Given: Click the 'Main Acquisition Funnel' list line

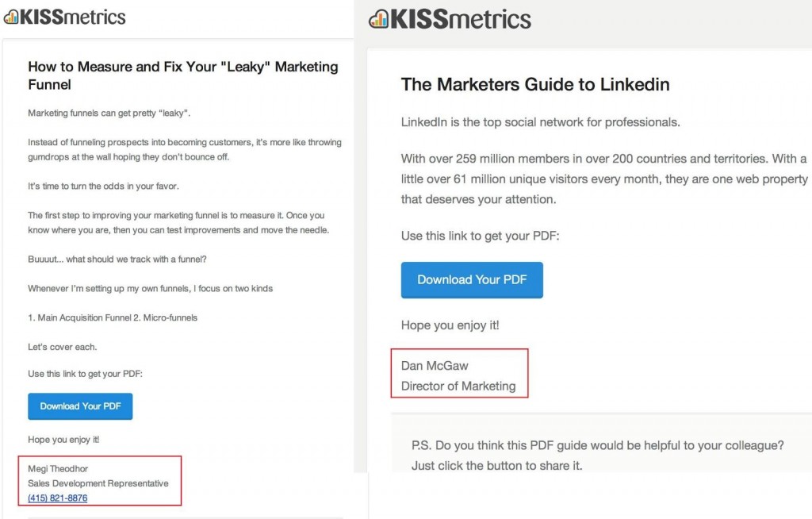Looking at the screenshot, I should pos(113,318).
